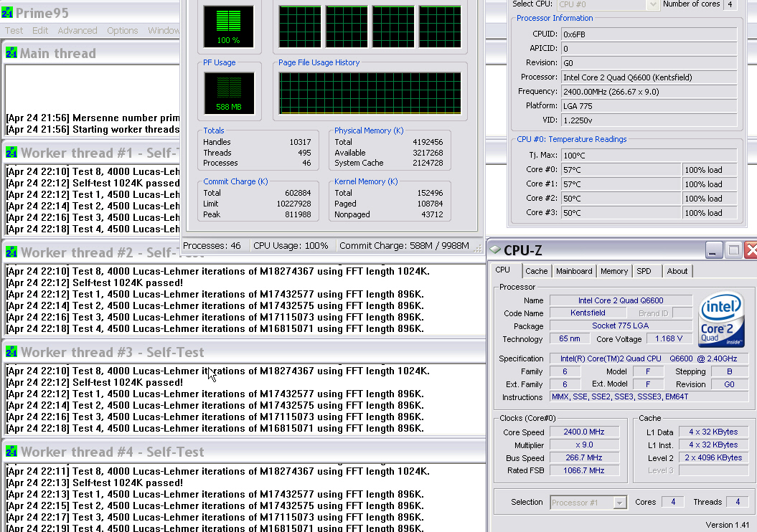
Task: Open the Test menu in Prime95
Action: 14,30
